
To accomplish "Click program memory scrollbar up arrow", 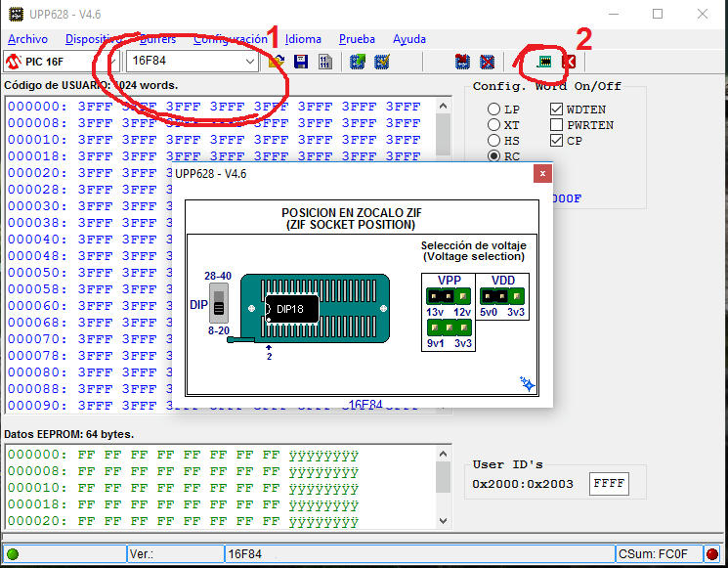I will [443, 106].
